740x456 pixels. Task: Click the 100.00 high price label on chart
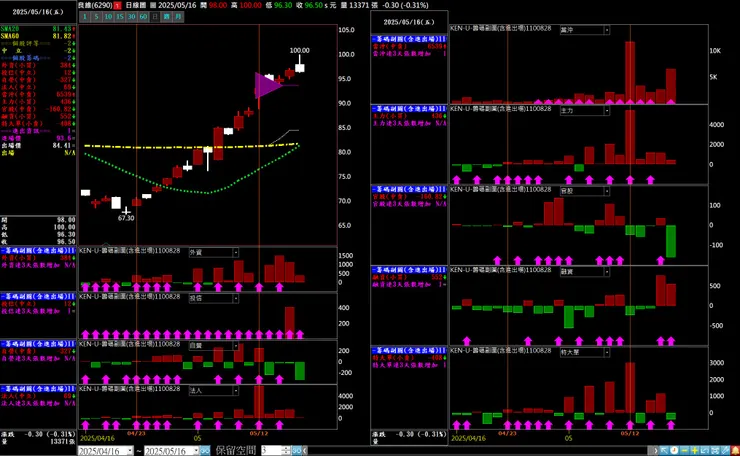click(x=299, y=51)
